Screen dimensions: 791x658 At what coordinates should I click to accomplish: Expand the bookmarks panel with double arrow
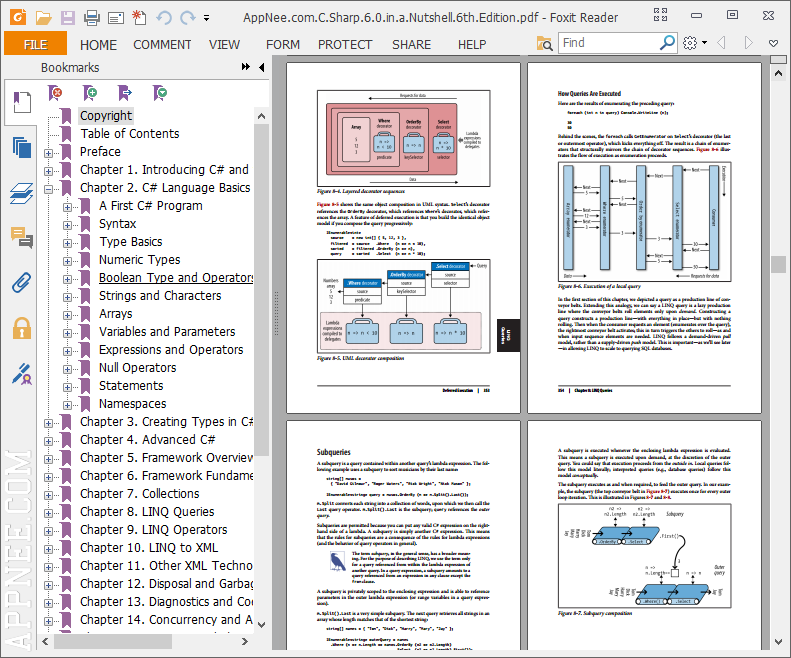tap(246, 67)
